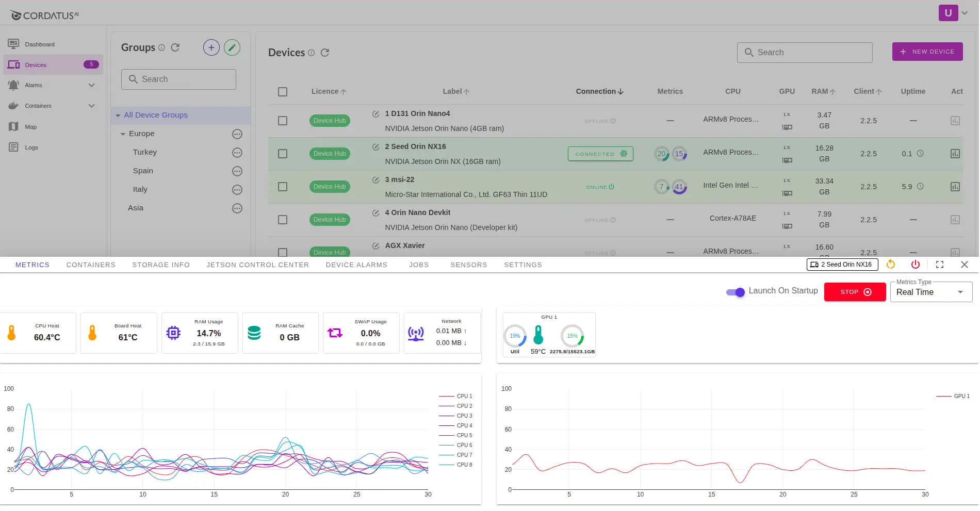Screen dimensions: 980x511
Task: Click the Devices search field
Action: click(805, 53)
